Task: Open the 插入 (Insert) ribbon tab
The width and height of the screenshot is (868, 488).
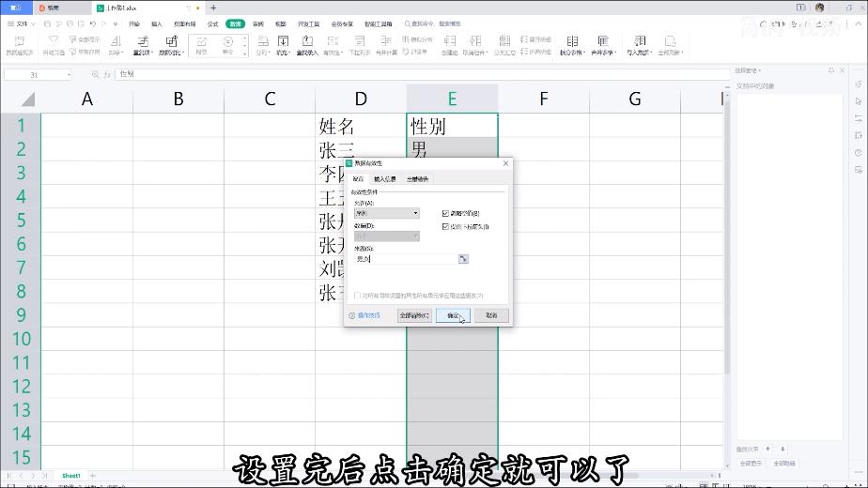Action: pyautogui.click(x=157, y=23)
